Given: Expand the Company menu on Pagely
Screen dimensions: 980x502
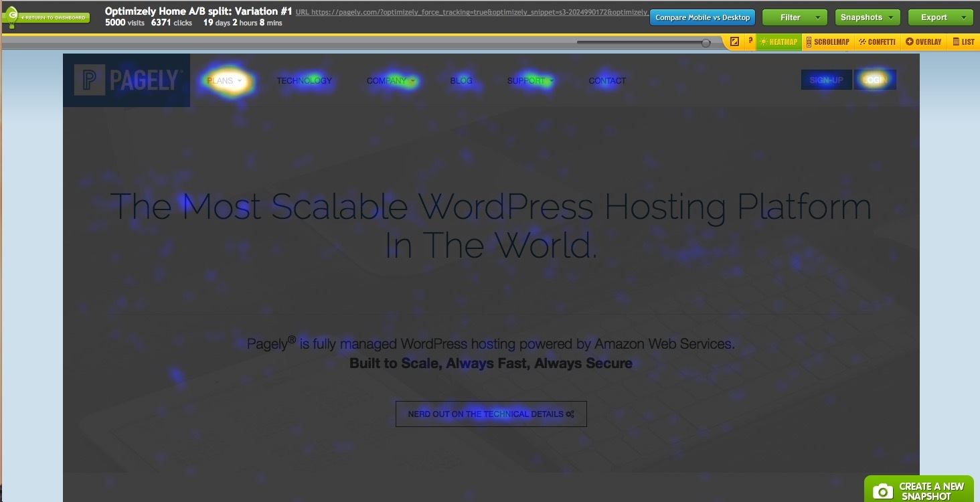Looking at the screenshot, I should point(391,81).
